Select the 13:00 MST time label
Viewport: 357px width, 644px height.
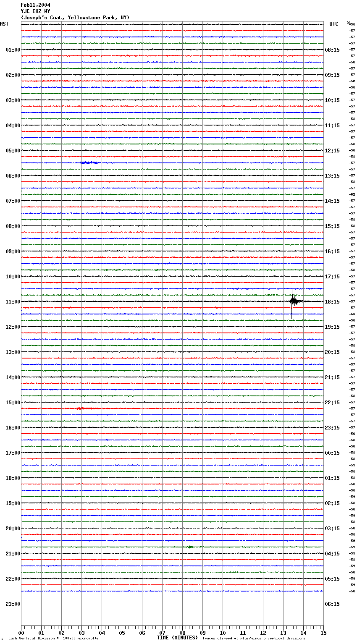pyautogui.click(x=13, y=352)
